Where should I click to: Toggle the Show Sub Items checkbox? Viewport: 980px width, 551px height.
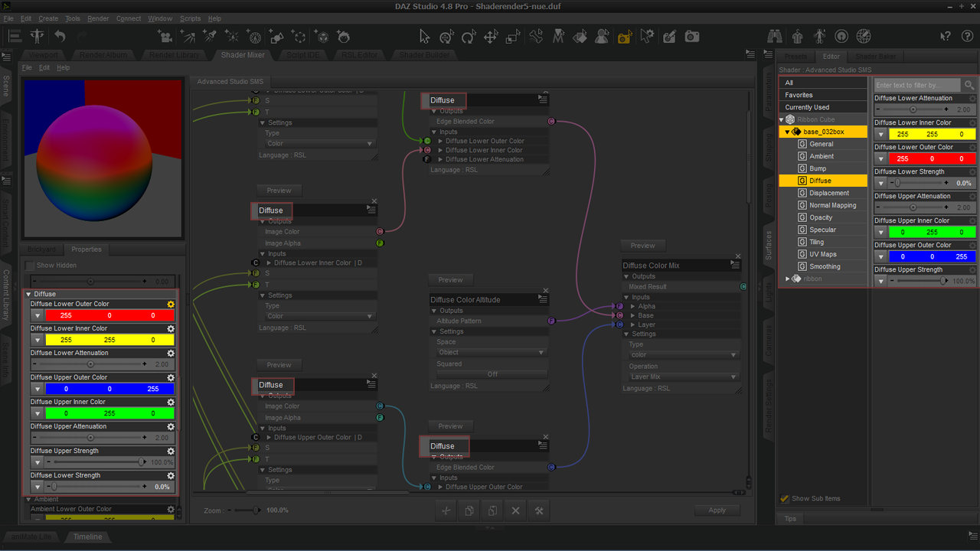(x=785, y=498)
